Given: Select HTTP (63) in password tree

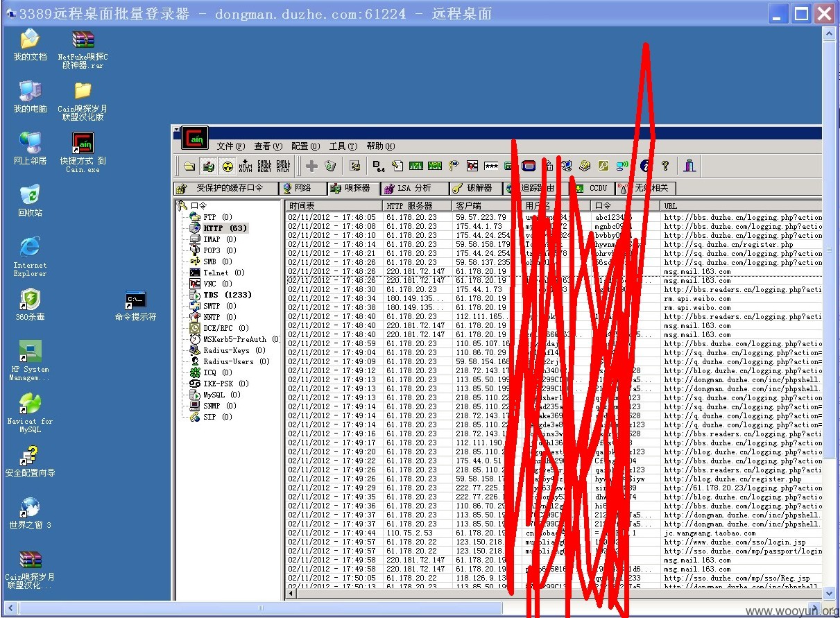Looking at the screenshot, I should [218, 228].
